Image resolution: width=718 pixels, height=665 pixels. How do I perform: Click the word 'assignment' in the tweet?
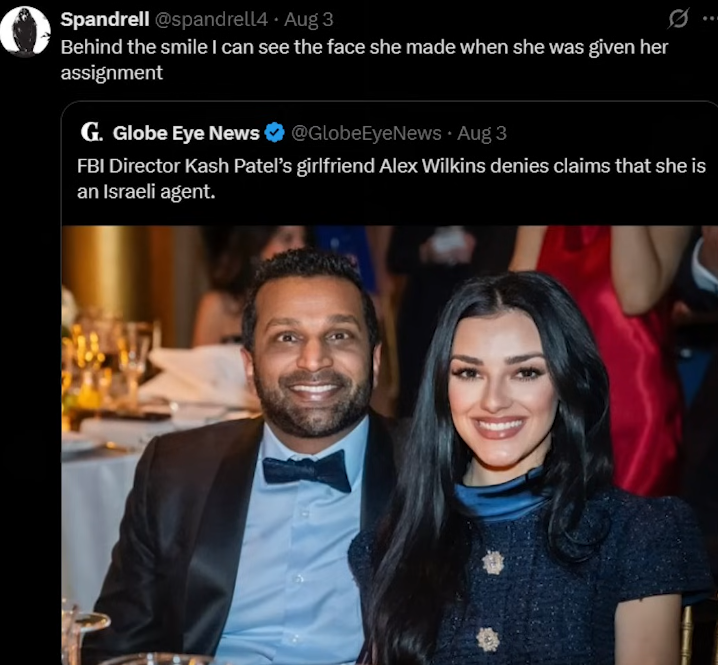coord(112,73)
